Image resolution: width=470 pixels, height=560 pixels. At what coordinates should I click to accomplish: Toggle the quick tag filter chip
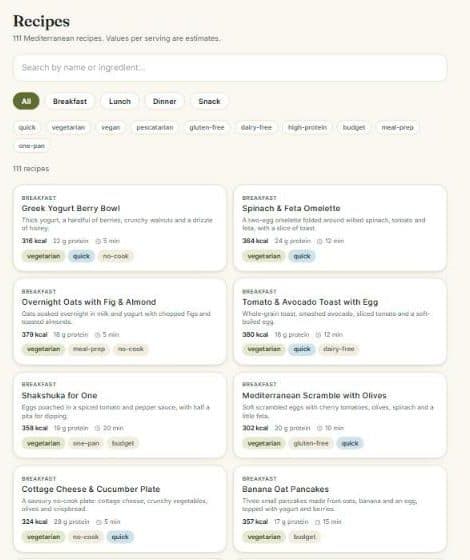pyautogui.click(x=27, y=128)
